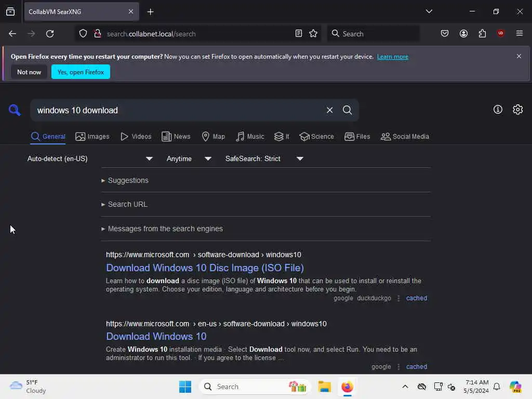Open cached link for ISO File result

[417, 298]
